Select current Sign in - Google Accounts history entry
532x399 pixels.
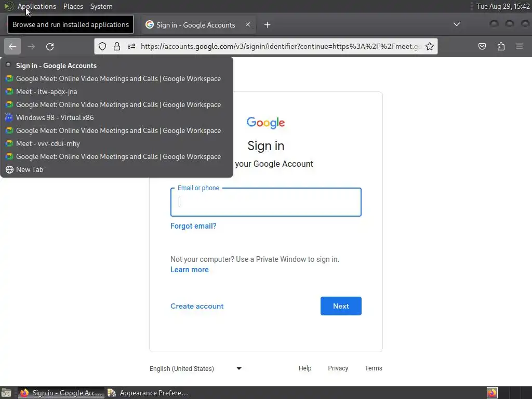(117, 65)
